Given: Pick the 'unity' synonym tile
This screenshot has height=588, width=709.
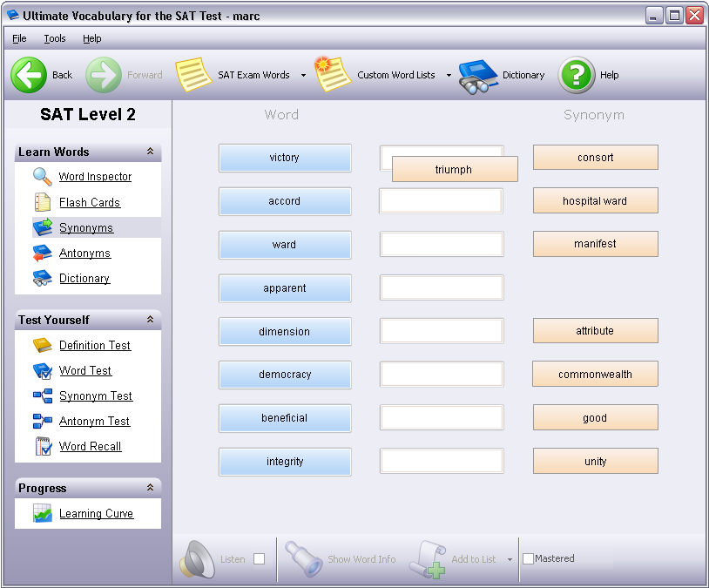Looking at the screenshot, I should pyautogui.click(x=596, y=461).
